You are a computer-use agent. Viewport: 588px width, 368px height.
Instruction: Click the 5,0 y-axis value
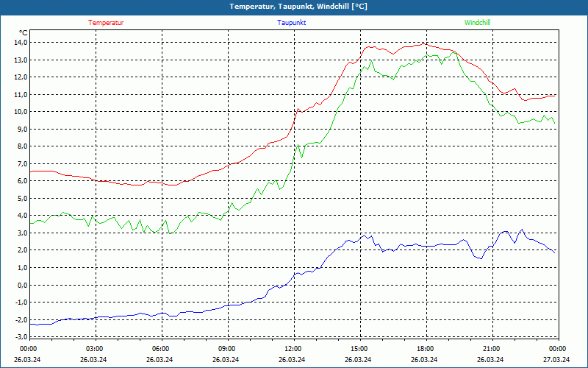pyautogui.click(x=23, y=198)
